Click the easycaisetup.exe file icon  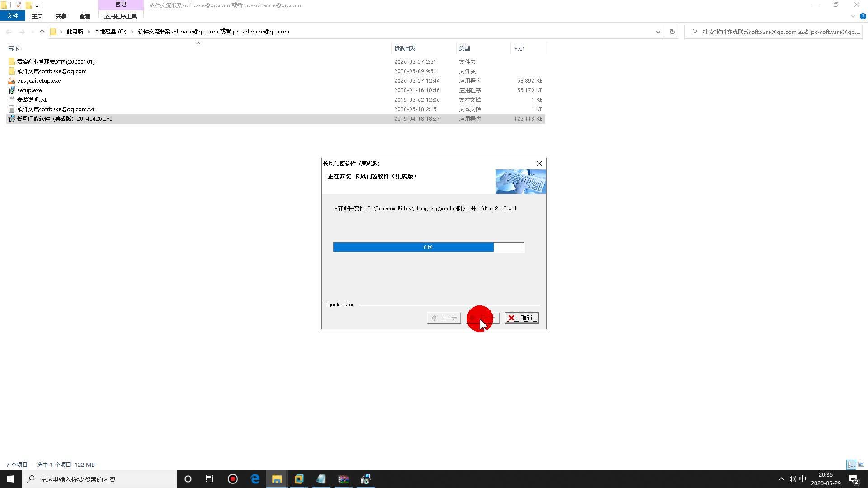tap(12, 81)
